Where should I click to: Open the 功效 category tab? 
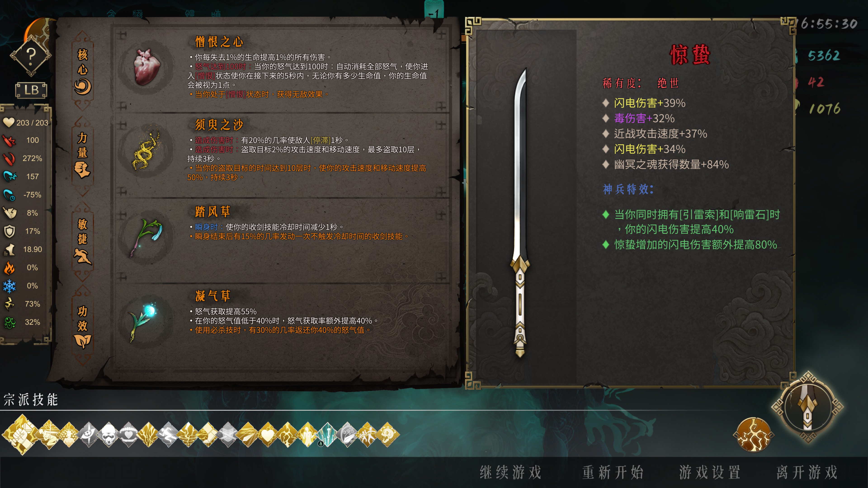(83, 326)
